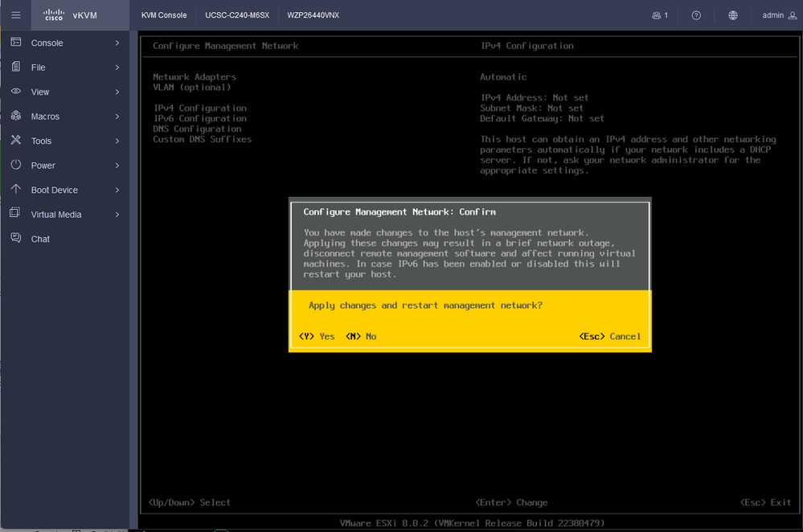Click the Power icon in sidebar
This screenshot has width=803, height=532.
(16, 165)
